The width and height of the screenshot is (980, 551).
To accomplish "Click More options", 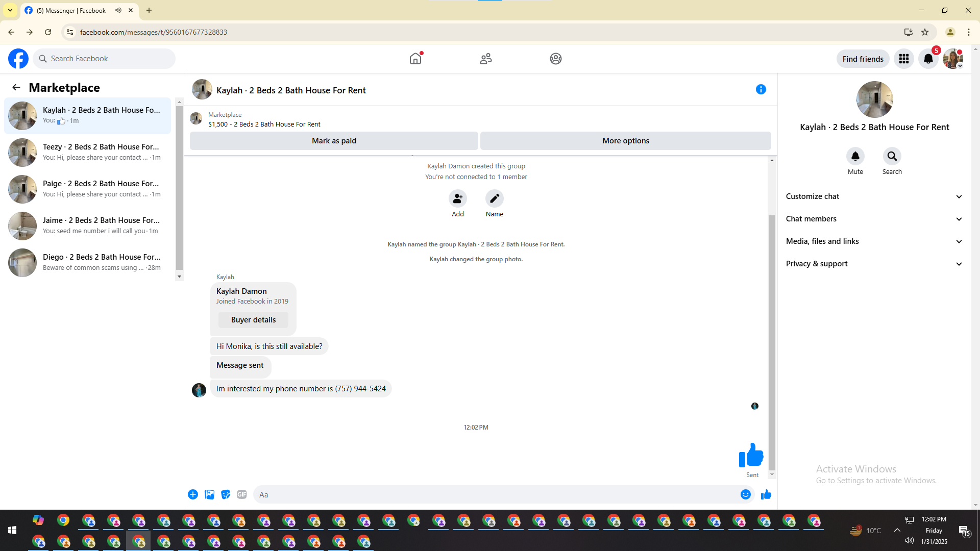I will 626,141.
